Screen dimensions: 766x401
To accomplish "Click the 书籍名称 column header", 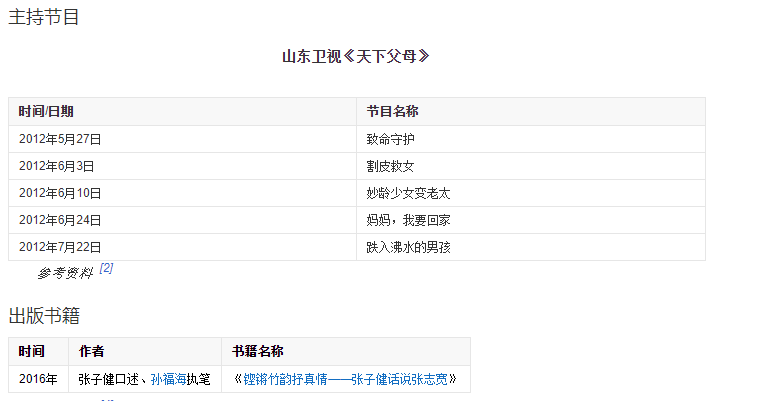I will (258, 351).
